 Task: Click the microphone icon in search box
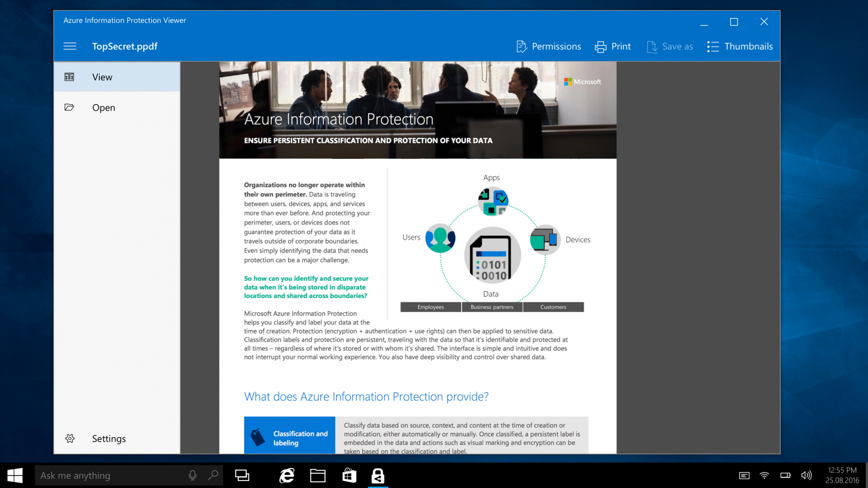[x=193, y=476]
